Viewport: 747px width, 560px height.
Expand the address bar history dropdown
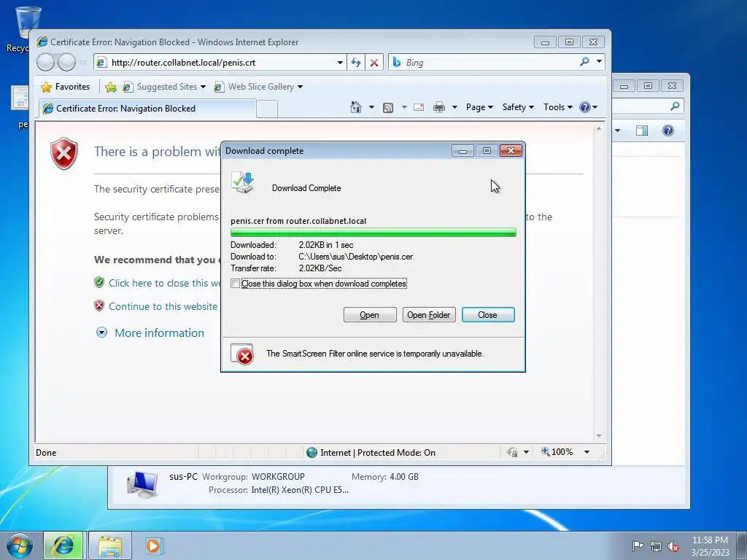[340, 63]
